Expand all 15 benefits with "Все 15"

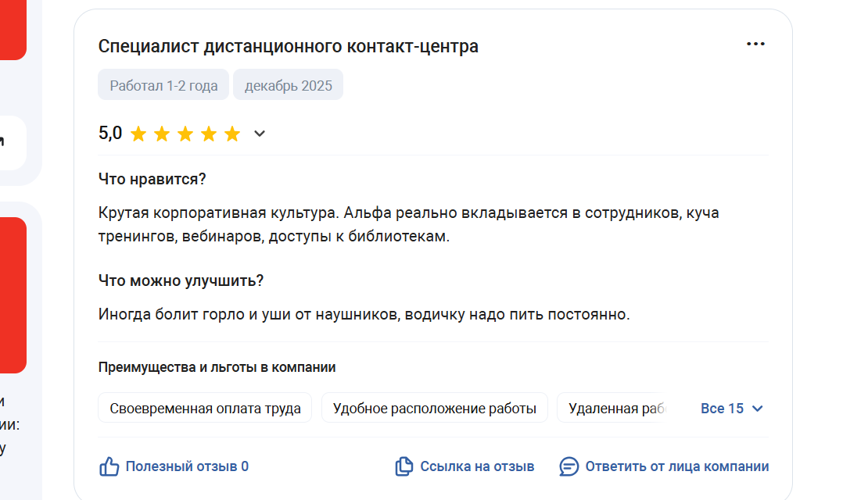pyautogui.click(x=722, y=408)
